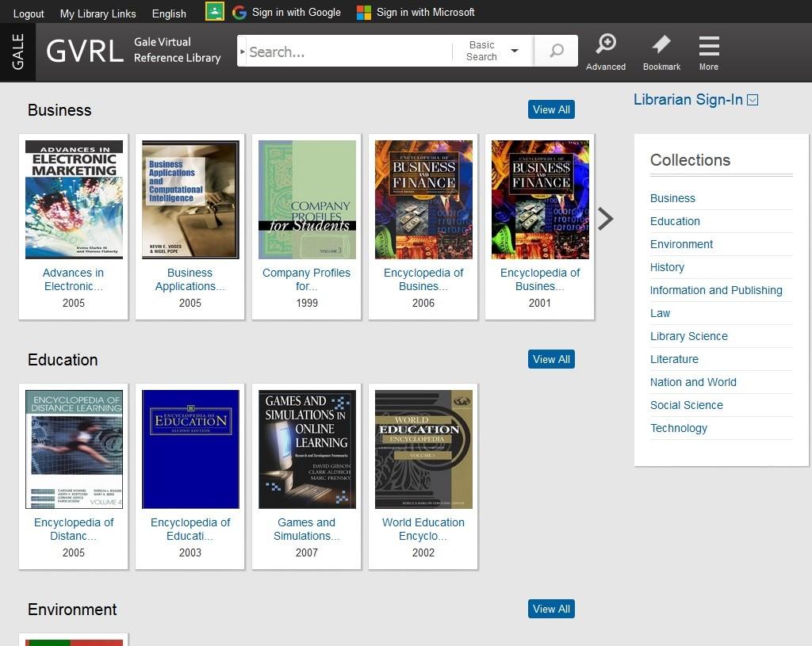Show next Business books with arrow
The width and height of the screenshot is (812, 646).
(605, 219)
